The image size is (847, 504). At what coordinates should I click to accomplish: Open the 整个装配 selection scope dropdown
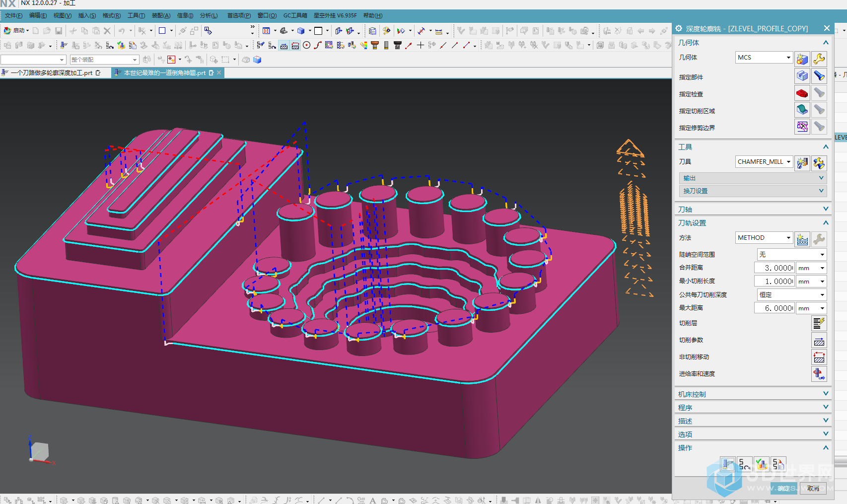point(104,60)
